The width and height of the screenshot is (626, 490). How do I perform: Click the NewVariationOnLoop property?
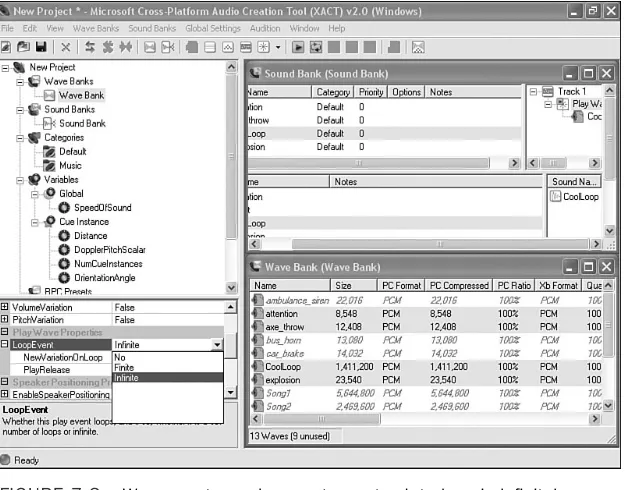63,357
